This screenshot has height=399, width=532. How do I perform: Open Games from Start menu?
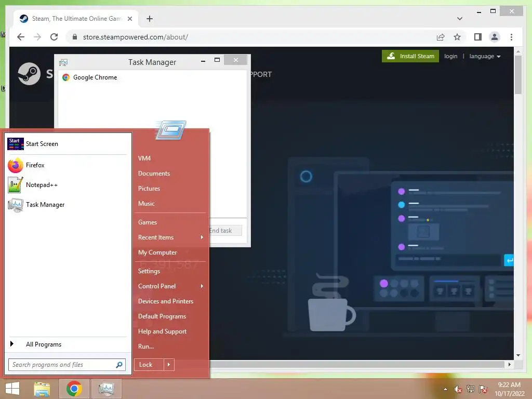point(148,222)
